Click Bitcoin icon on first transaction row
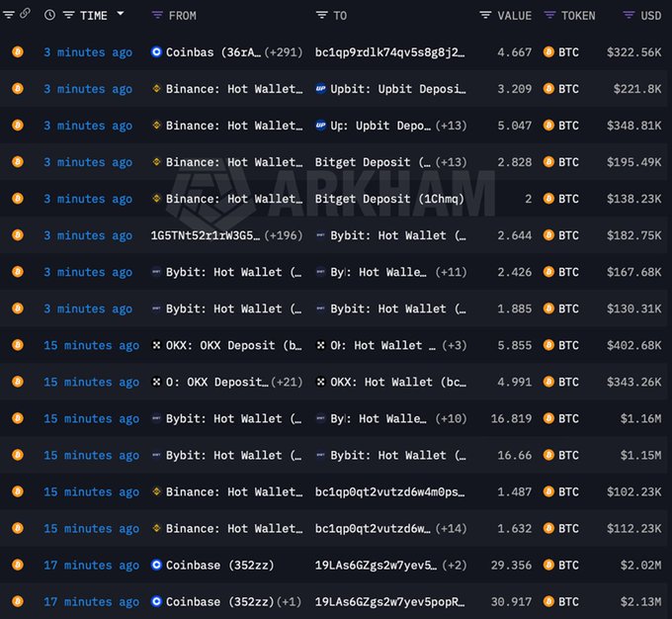Viewport: 672px width, 619px height. point(17,52)
